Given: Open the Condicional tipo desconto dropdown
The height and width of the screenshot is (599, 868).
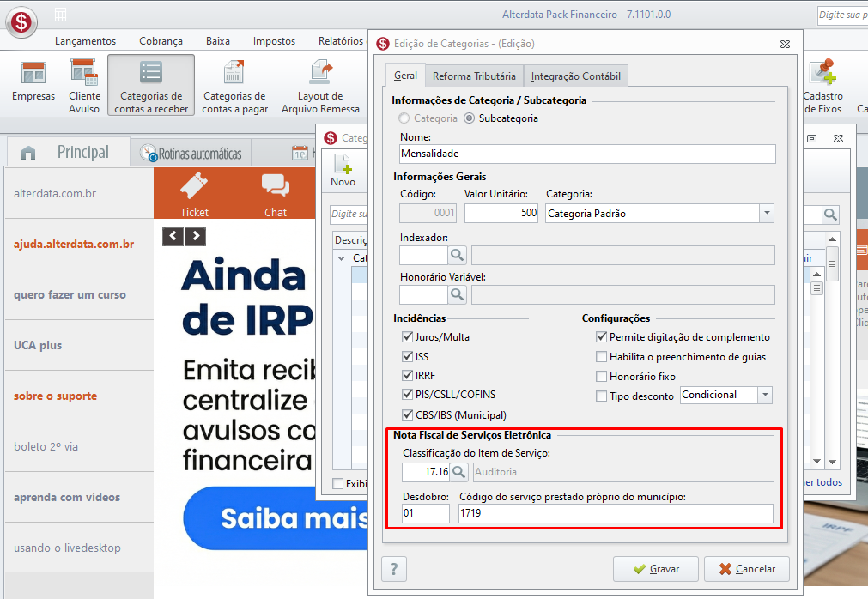Looking at the screenshot, I should [765, 395].
